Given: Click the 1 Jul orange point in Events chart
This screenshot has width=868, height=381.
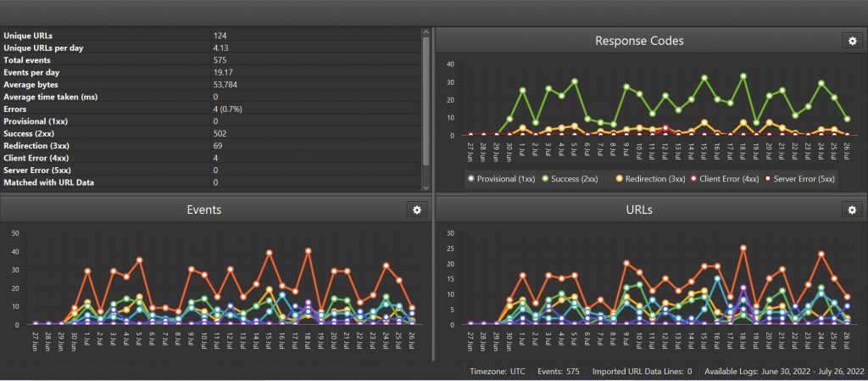Looking at the screenshot, I should (x=87, y=271).
